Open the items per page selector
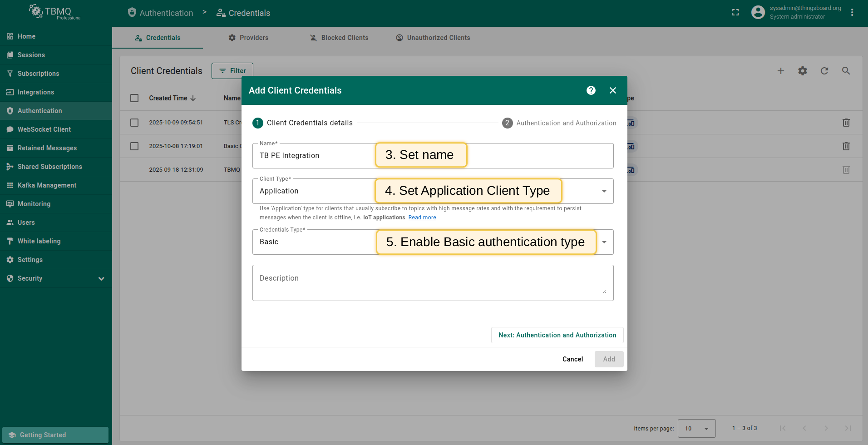Viewport: 868px width, 445px height. tap(696, 428)
